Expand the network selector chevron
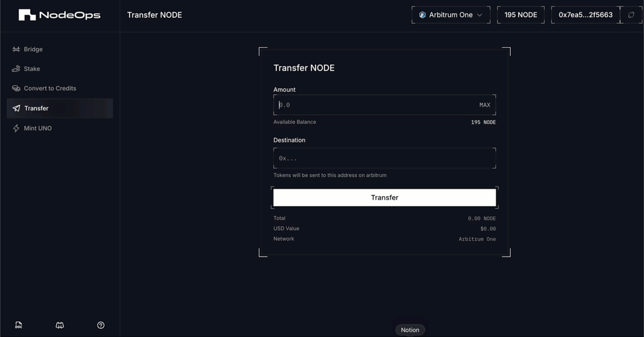 (x=479, y=15)
